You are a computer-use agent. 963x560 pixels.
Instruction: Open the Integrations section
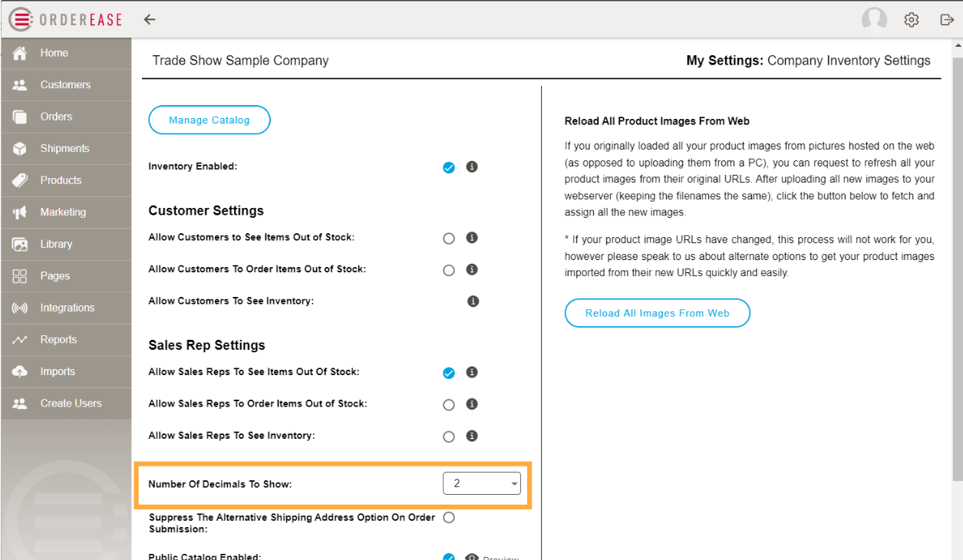click(x=68, y=308)
